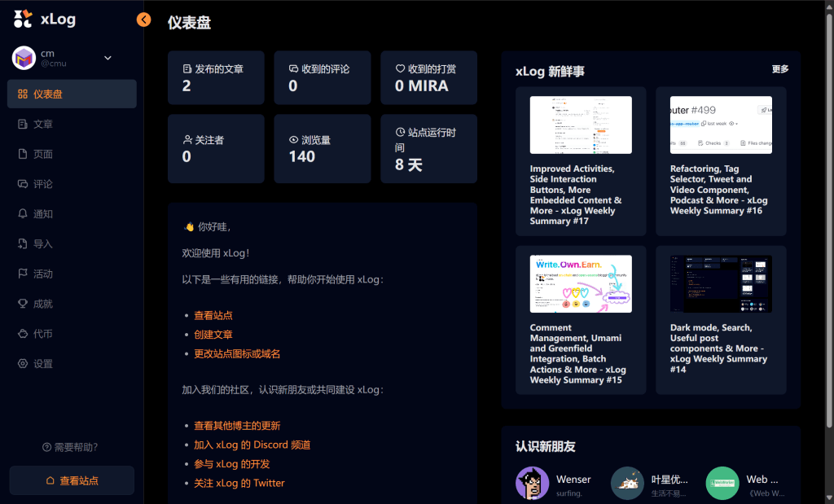Collapse the sidebar with the orange arrow
This screenshot has height=504, width=834.
pyautogui.click(x=144, y=20)
